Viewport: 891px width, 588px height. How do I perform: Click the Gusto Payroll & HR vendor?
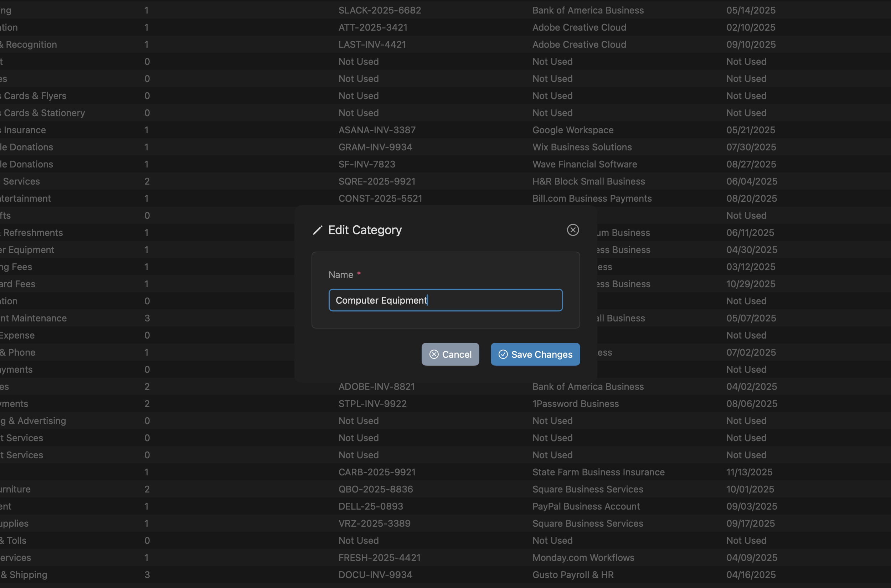pos(573,574)
